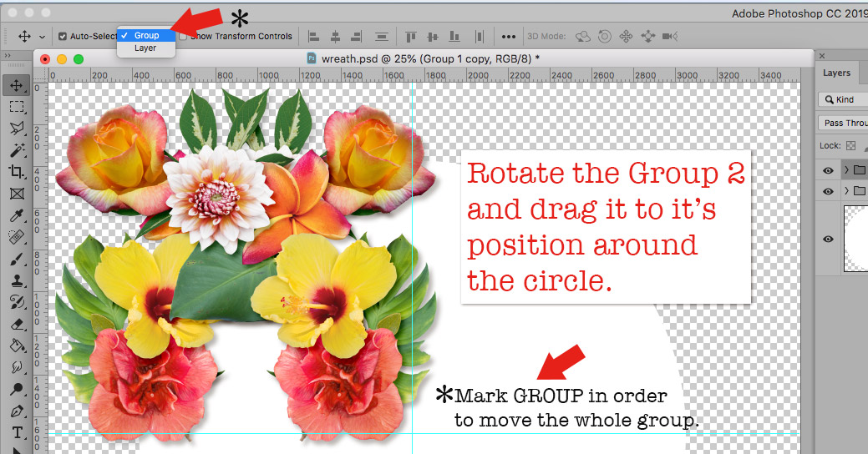The image size is (868, 454).
Task: Toggle lock transparent pixels icon
Action: click(850, 145)
